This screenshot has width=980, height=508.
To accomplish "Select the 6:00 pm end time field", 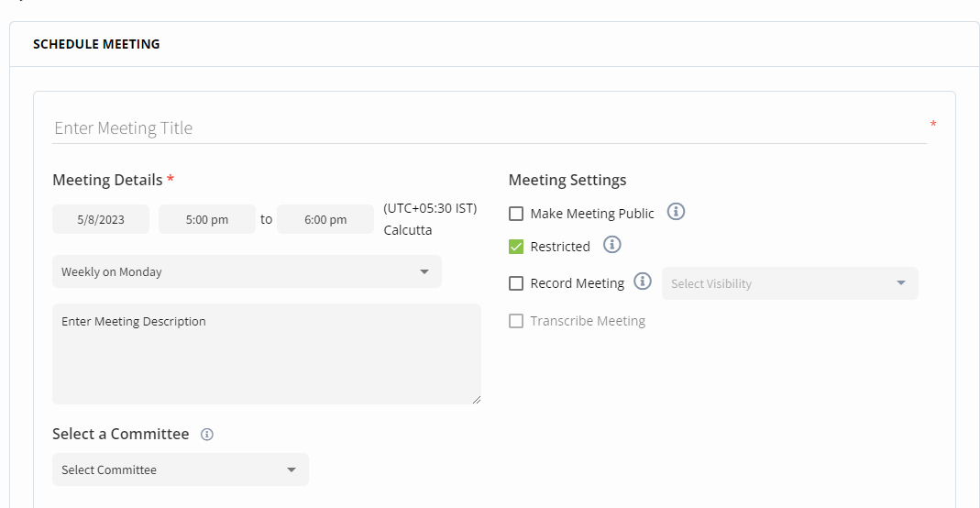I will pos(325,219).
